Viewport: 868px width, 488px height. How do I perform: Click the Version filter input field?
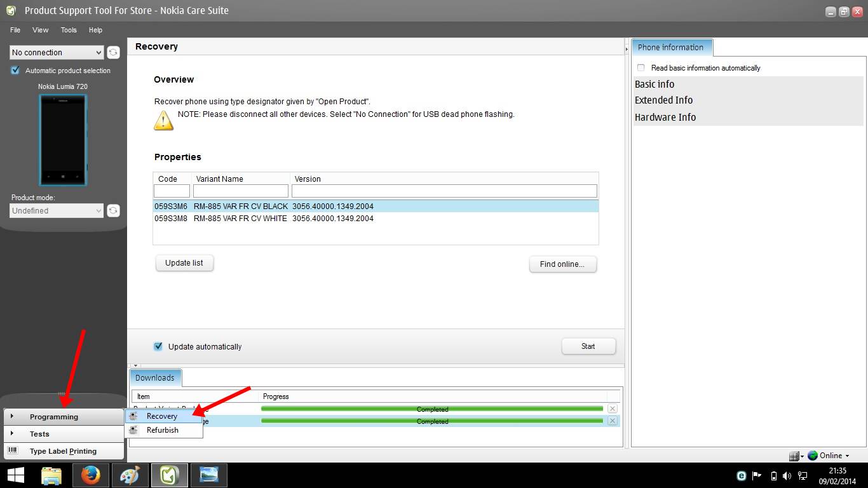tap(444, 191)
